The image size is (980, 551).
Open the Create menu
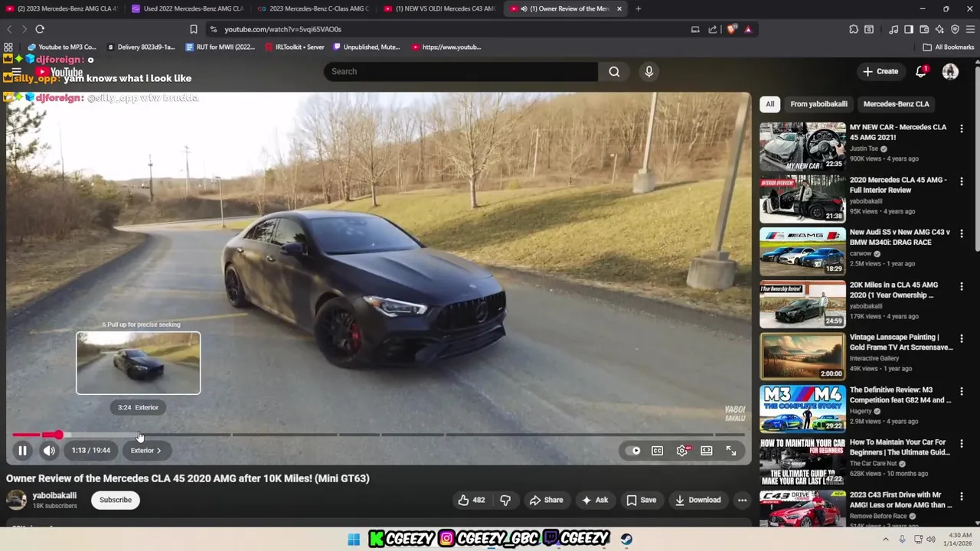click(x=880, y=72)
